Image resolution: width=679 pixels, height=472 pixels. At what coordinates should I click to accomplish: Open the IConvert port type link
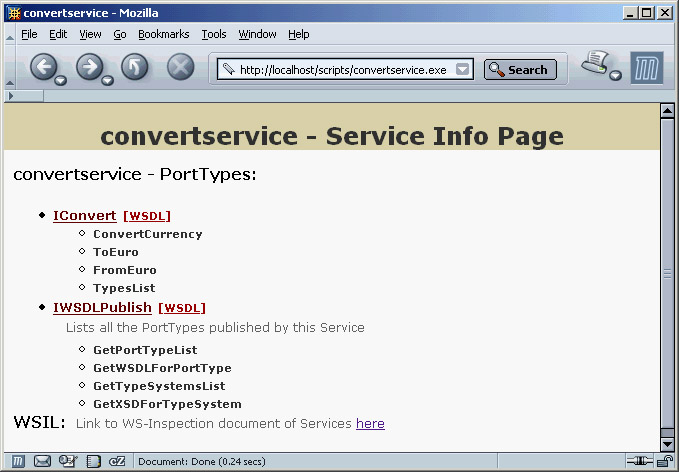(84, 215)
